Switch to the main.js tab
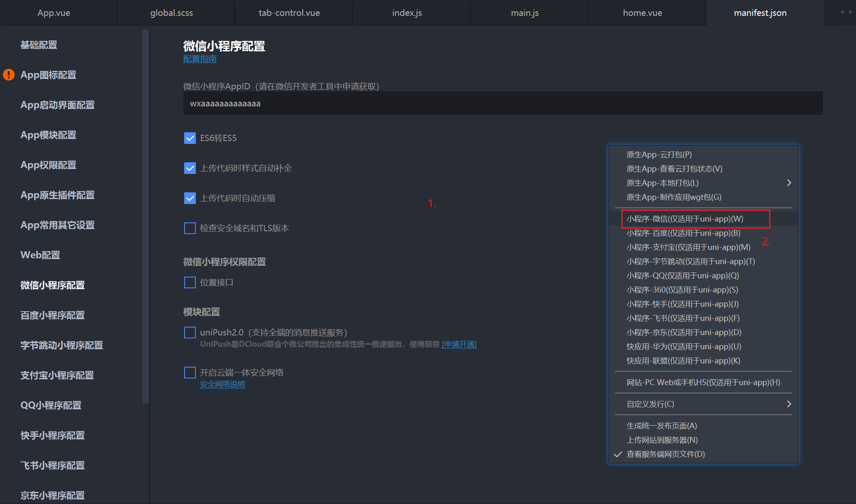This screenshot has height=504, width=856. (x=525, y=13)
